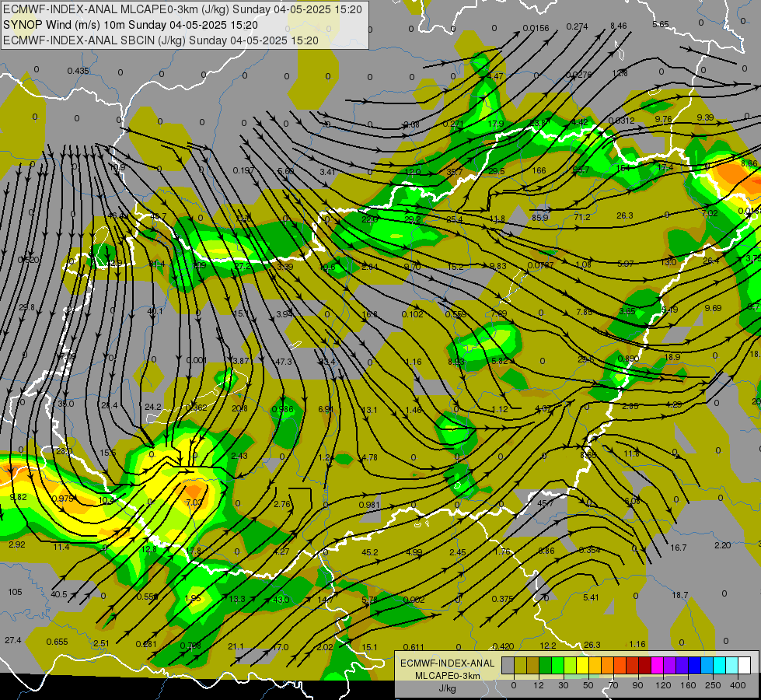Click the map value 2.92

[x=17, y=544]
